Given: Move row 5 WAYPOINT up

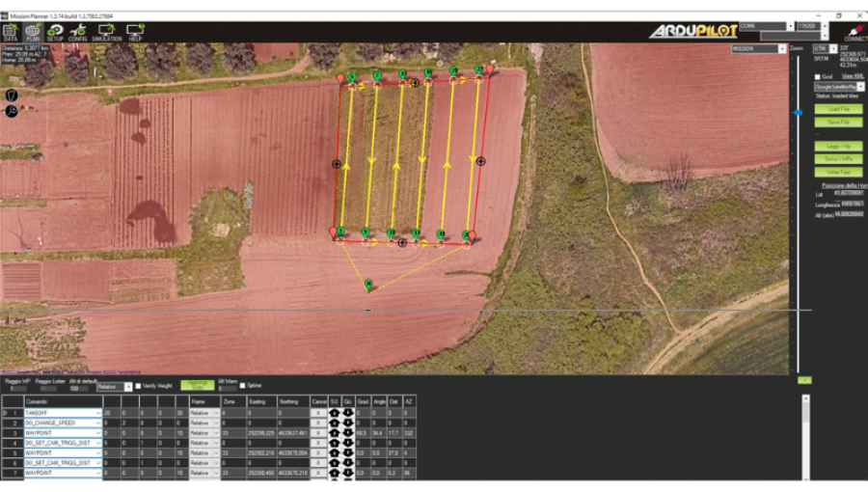Looking at the screenshot, I should point(334,452).
